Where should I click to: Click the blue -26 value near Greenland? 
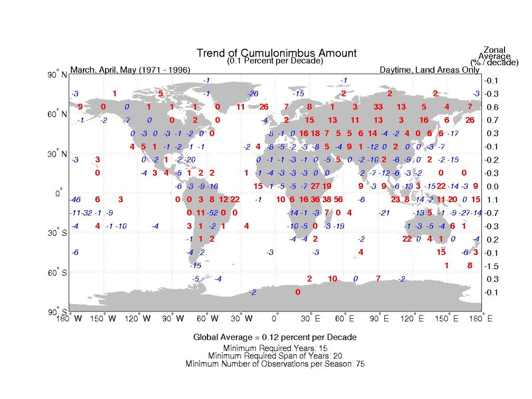tap(253, 93)
